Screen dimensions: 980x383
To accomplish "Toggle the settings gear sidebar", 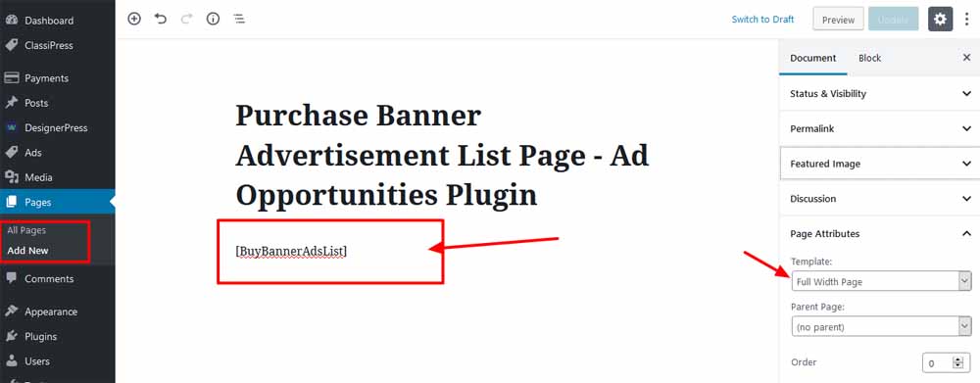I will click(940, 20).
